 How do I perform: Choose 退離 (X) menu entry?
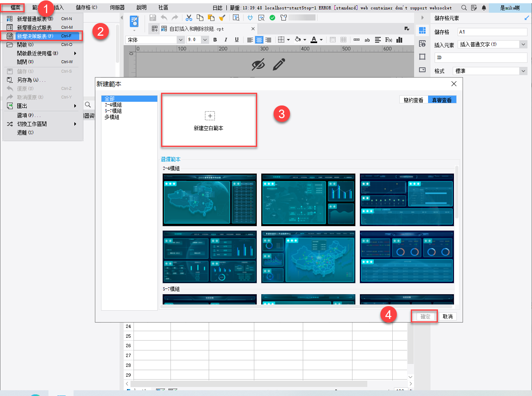[x=43, y=133]
